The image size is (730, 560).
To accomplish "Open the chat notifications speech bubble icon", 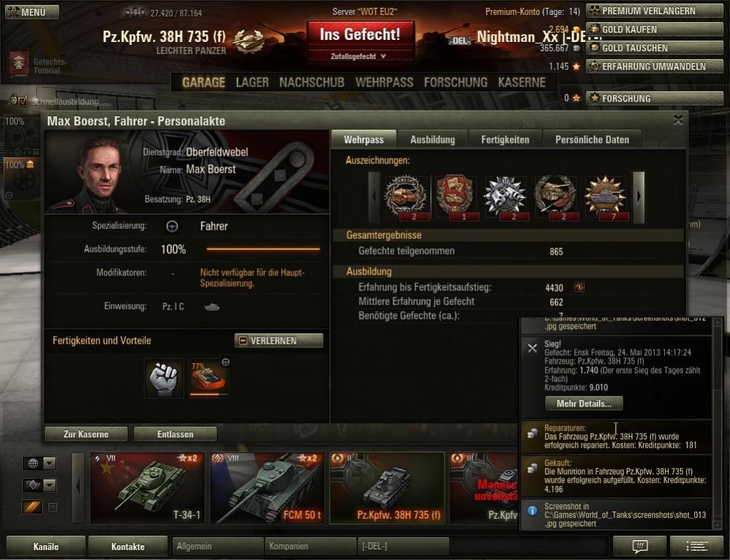I will (x=639, y=546).
